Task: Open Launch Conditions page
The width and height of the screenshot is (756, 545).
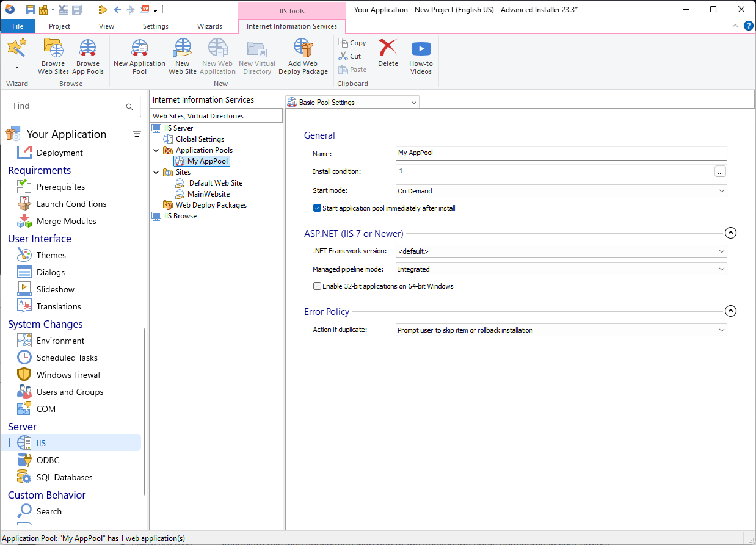Action: (71, 204)
